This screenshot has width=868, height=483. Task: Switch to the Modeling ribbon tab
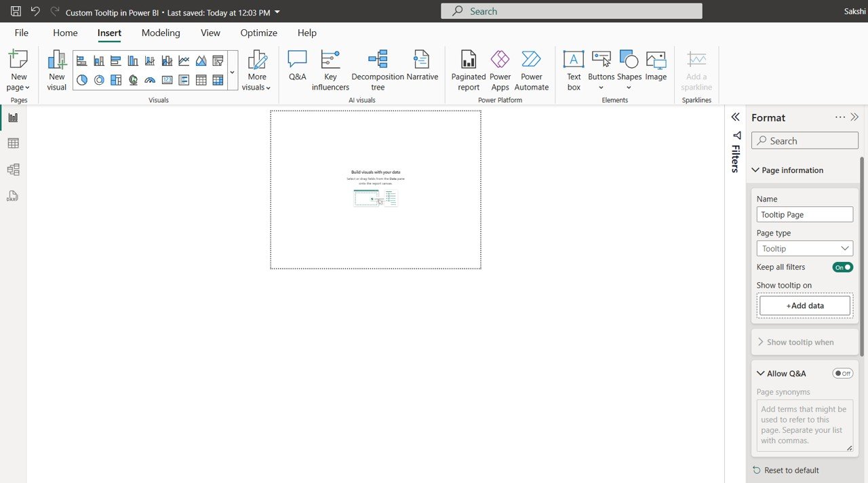click(161, 33)
